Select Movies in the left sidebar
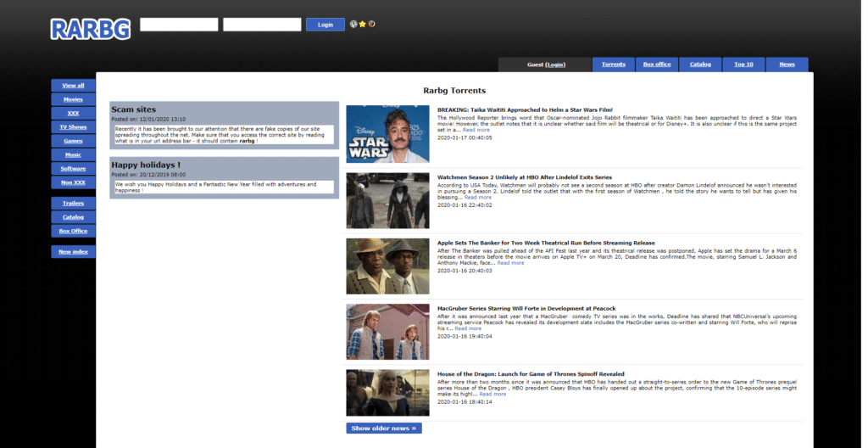The width and height of the screenshot is (868, 448). pyautogui.click(x=74, y=99)
